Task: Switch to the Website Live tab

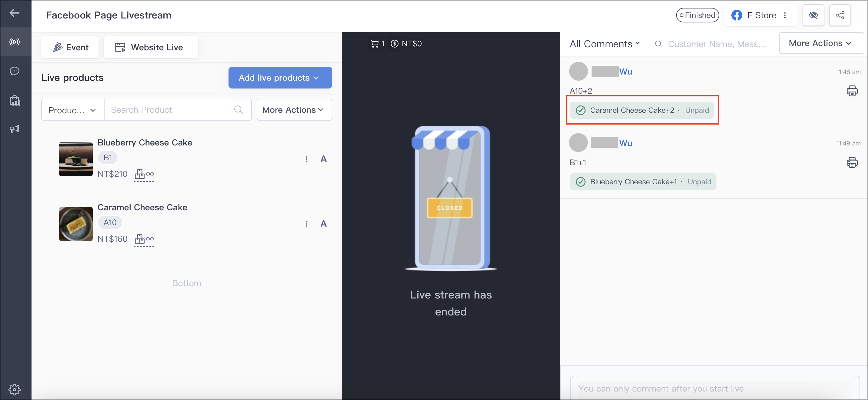Action: (151, 47)
